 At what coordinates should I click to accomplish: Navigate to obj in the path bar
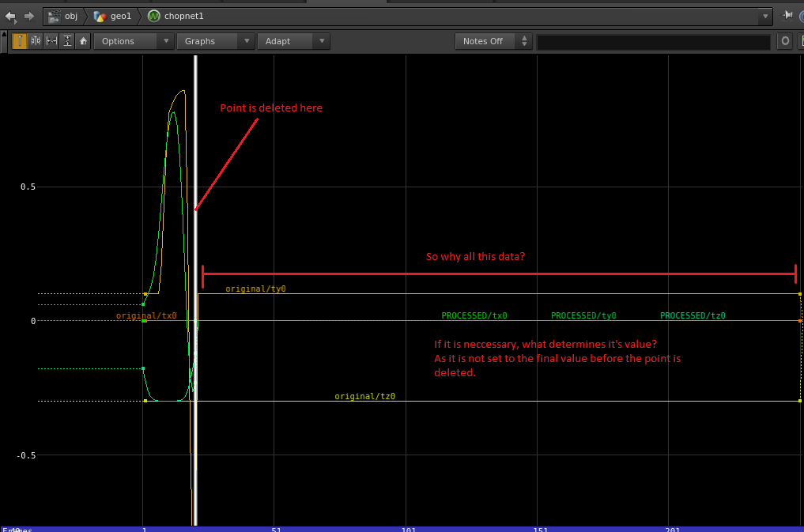pos(71,17)
